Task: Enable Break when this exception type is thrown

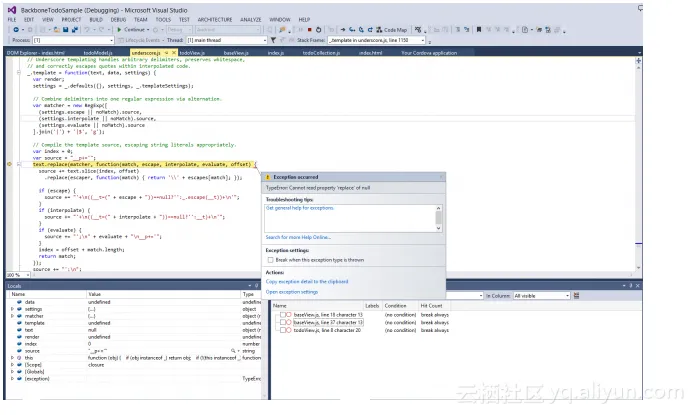Action: [x=270, y=259]
